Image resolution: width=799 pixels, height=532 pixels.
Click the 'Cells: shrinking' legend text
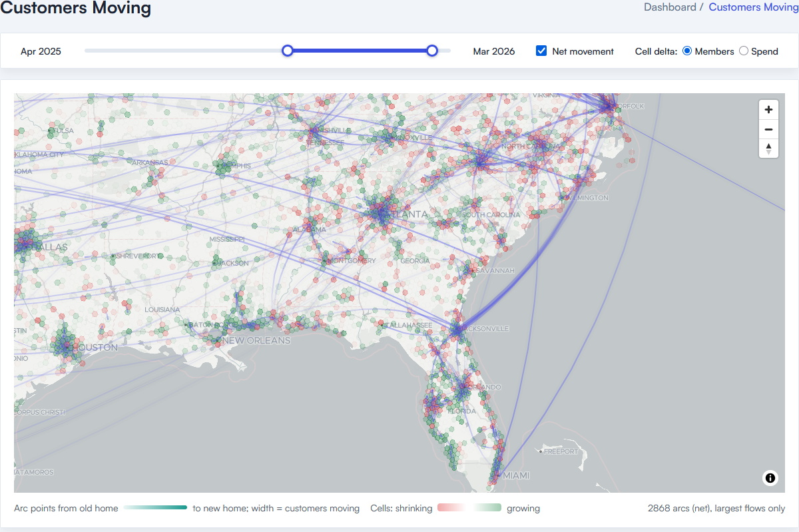[x=401, y=508]
